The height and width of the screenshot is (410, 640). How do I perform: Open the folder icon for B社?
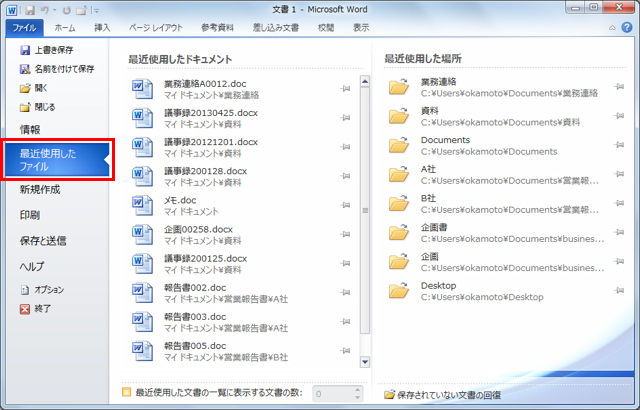[x=399, y=203]
